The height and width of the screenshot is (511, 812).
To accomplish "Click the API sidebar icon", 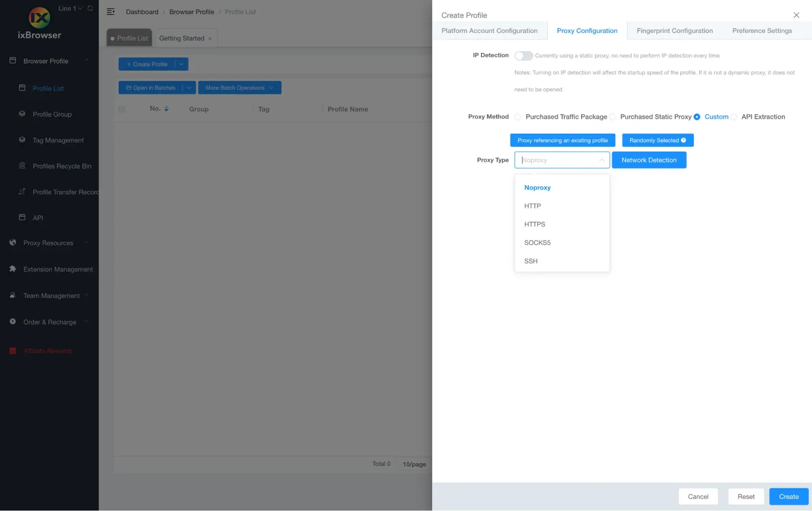I will 22,217.
